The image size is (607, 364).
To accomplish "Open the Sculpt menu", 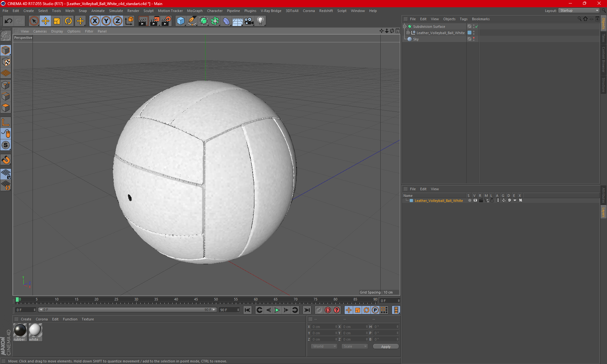I will pyautogui.click(x=148, y=11).
